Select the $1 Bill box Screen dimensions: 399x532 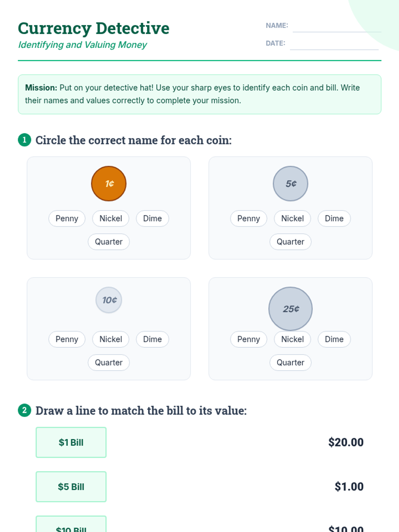pyautogui.click(x=71, y=442)
